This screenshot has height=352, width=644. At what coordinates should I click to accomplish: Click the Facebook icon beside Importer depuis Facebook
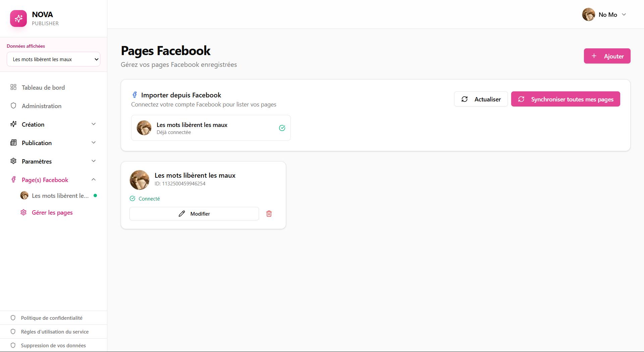coord(135,95)
